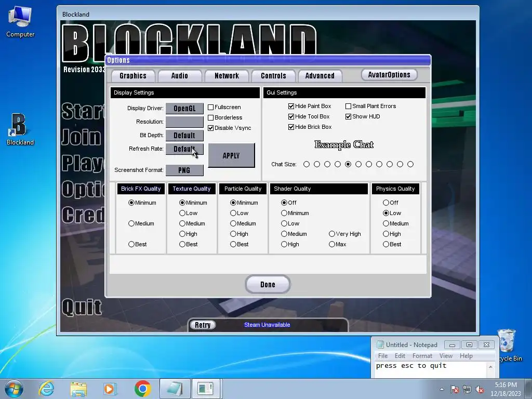
Task: Set Particle Quality to Medium
Action: coord(233,223)
